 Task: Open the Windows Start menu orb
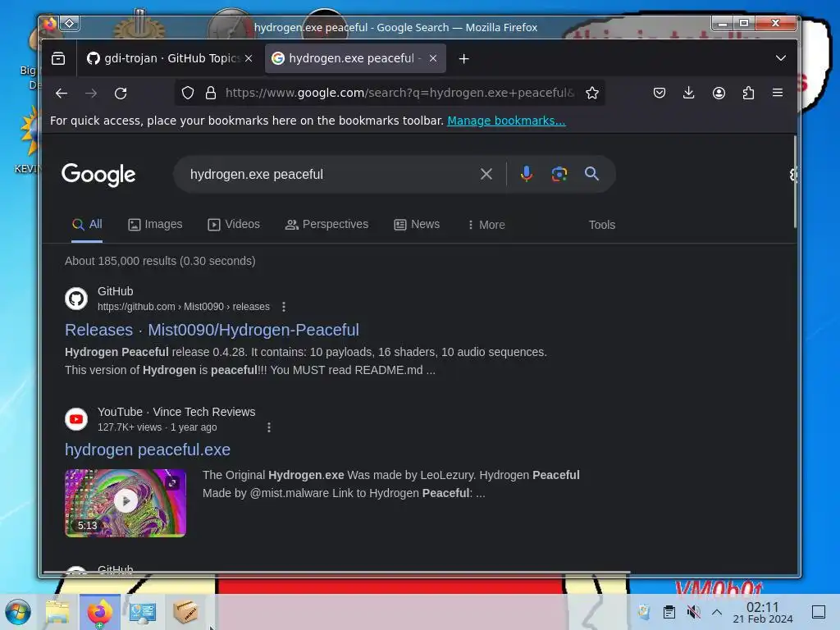click(18, 612)
